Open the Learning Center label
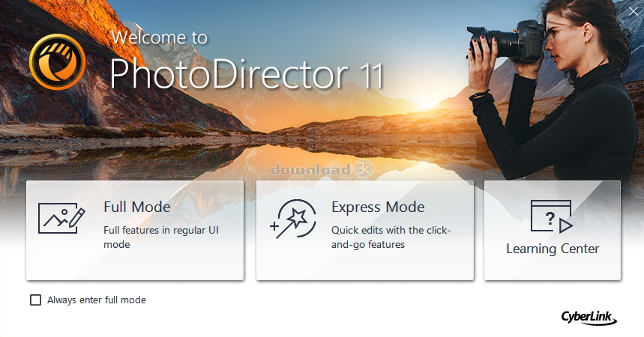The width and height of the screenshot is (644, 337). point(553,249)
